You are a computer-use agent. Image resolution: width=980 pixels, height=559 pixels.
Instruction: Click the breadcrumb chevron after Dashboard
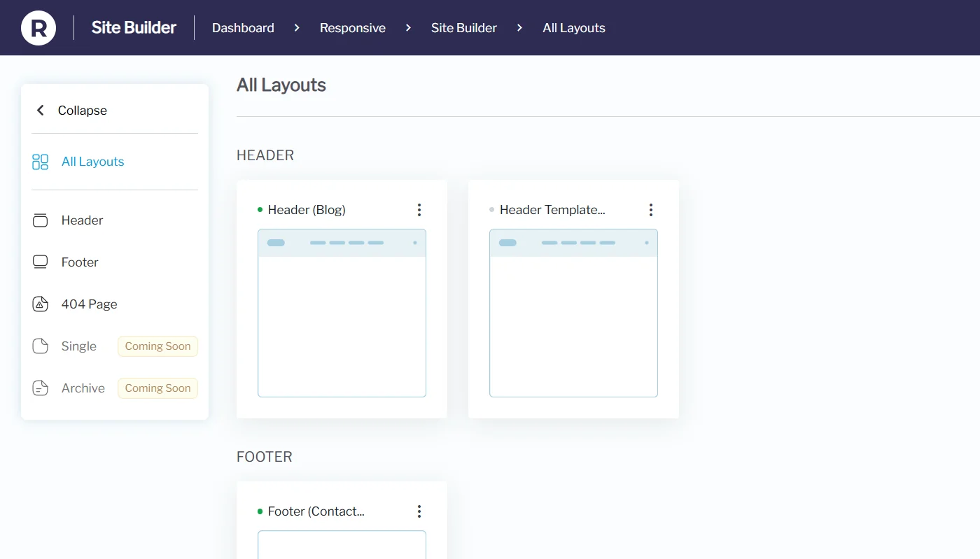tap(297, 28)
